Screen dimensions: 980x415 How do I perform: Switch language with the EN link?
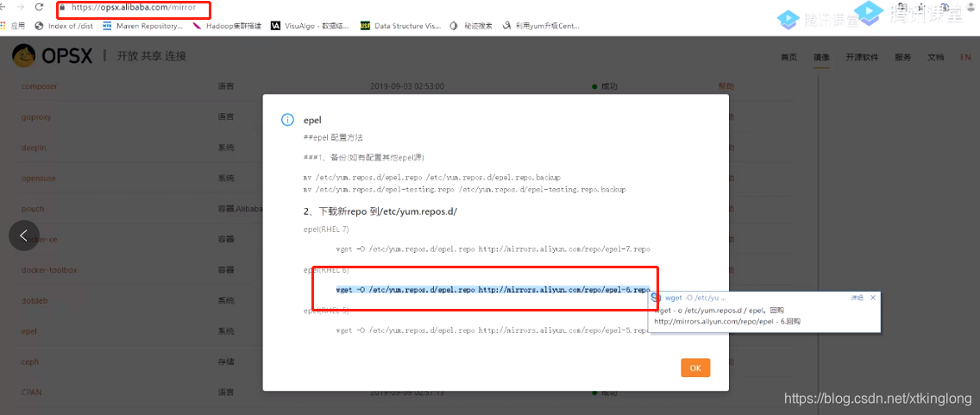[965, 57]
